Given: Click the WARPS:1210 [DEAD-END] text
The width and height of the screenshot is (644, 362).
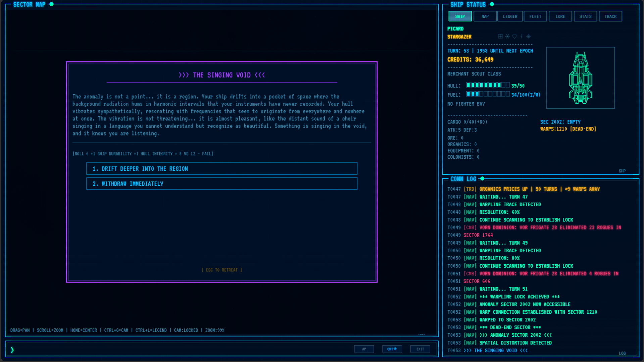Looking at the screenshot, I should (568, 129).
